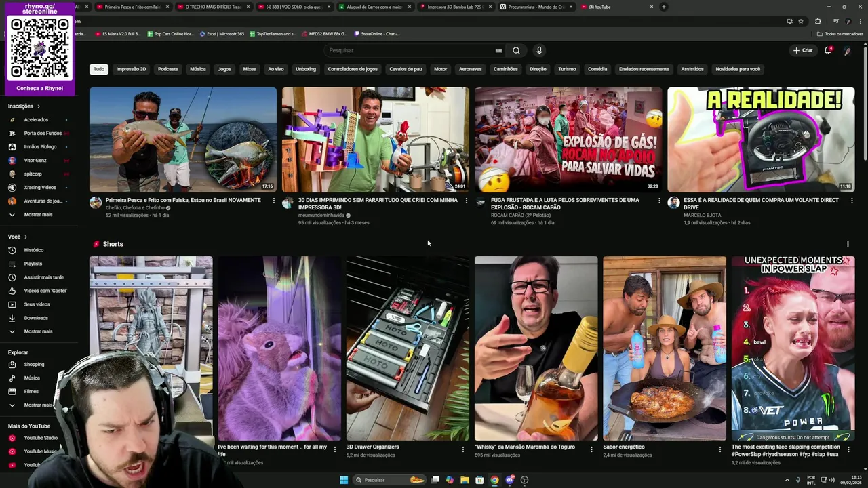Viewport: 868px width, 488px height.
Task: Open Música under Explorar
Action: tap(32, 378)
